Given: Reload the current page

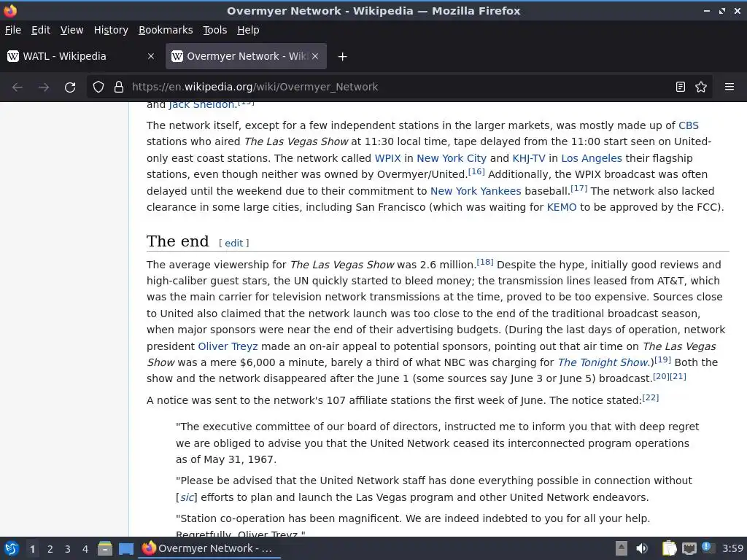Looking at the screenshot, I should 70,87.
